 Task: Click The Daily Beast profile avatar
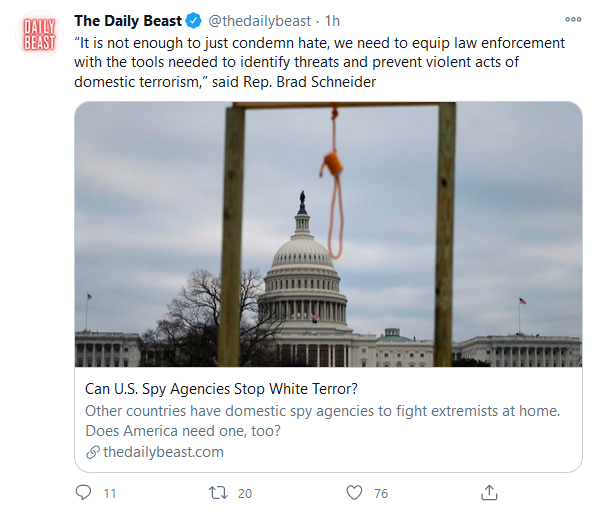(39, 35)
